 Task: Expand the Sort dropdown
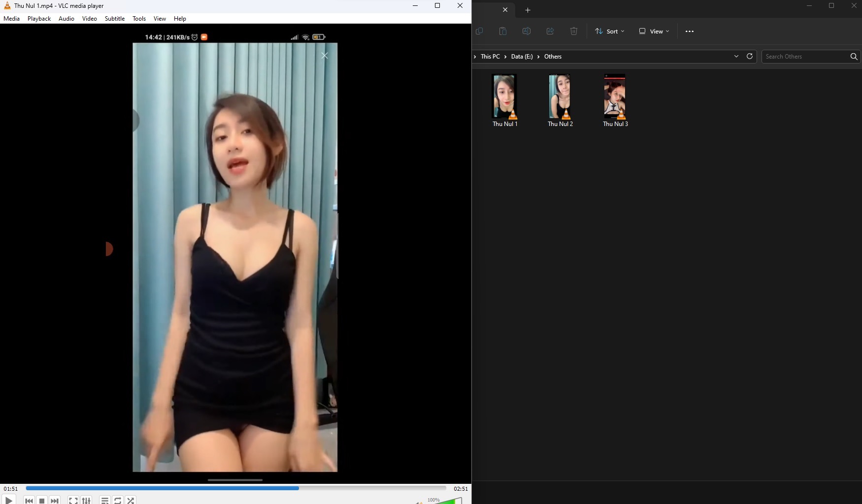(609, 31)
